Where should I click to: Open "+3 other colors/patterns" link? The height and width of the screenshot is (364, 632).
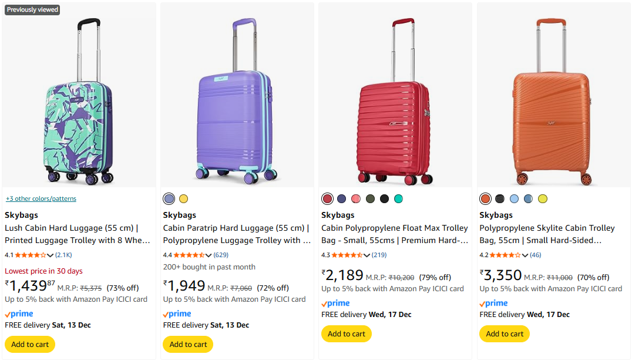click(x=41, y=198)
